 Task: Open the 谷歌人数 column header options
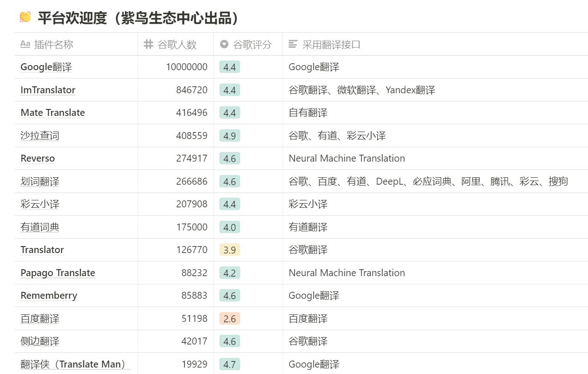pyautogui.click(x=177, y=44)
